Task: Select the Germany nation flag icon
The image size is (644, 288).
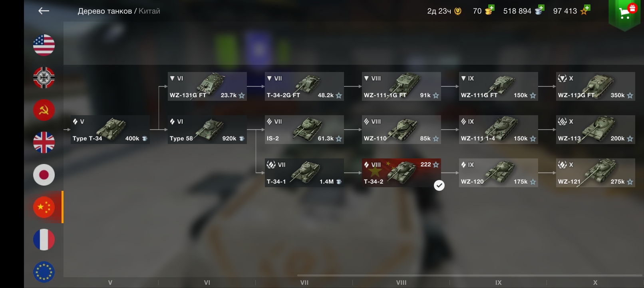Action: click(44, 78)
